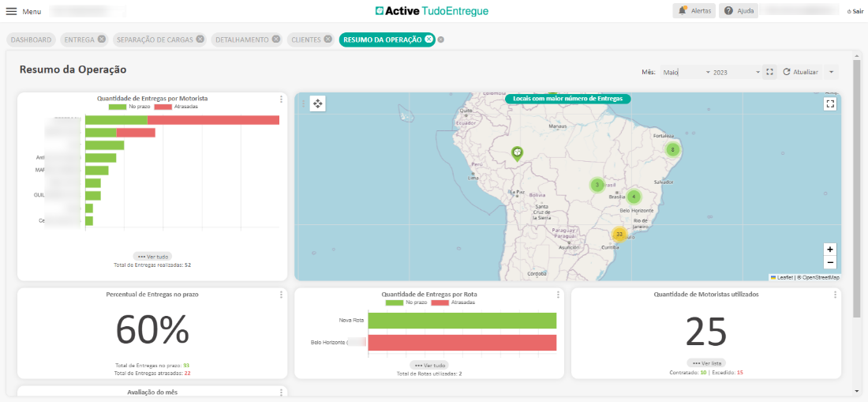Toggle Atrasadas legend in Rota chart
868x402 pixels.
453,302
